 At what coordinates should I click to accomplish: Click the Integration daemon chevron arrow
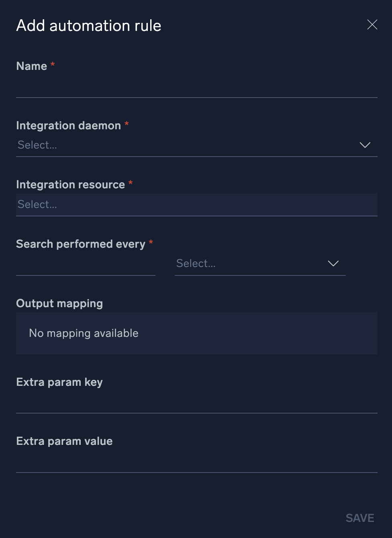click(365, 145)
